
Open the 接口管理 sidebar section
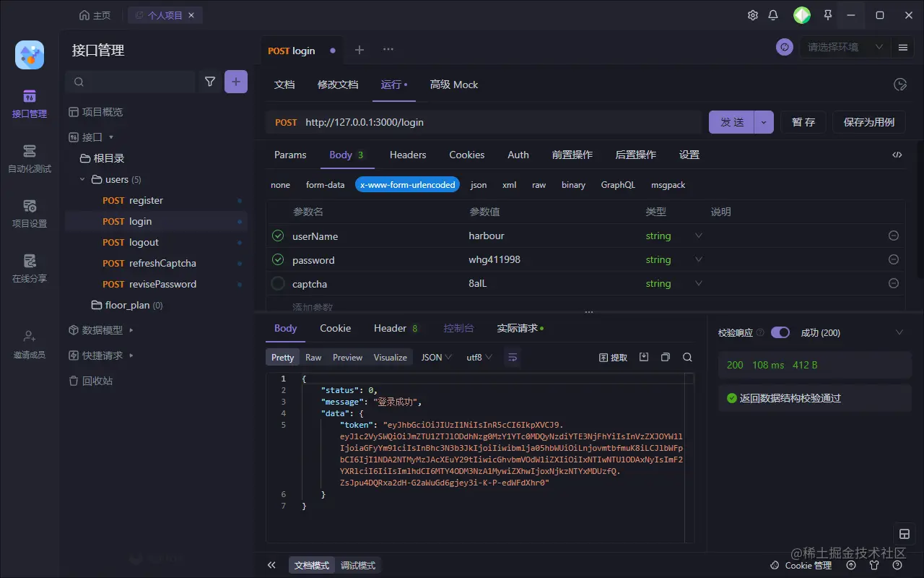click(30, 103)
